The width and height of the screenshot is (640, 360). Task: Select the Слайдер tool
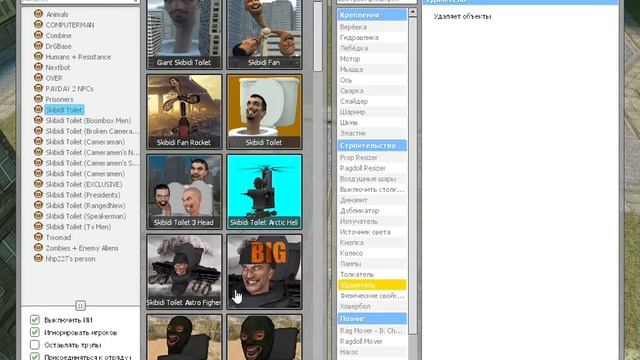click(372, 101)
